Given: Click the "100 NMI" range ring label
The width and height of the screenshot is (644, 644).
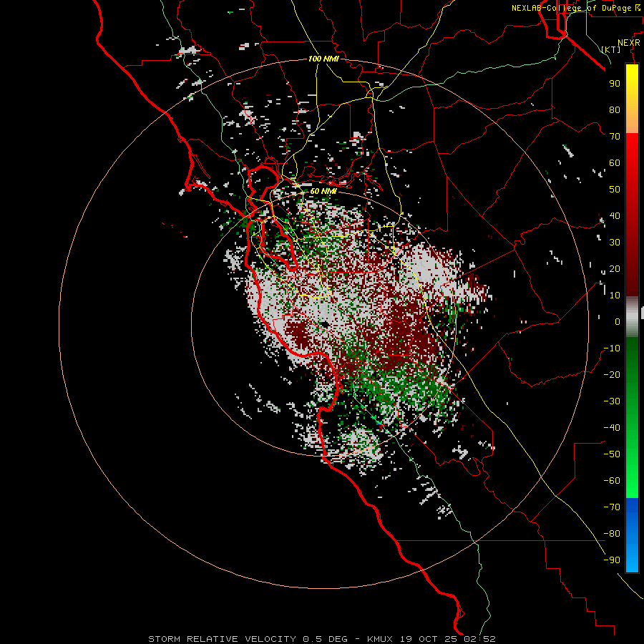Looking at the screenshot, I should click(323, 59).
